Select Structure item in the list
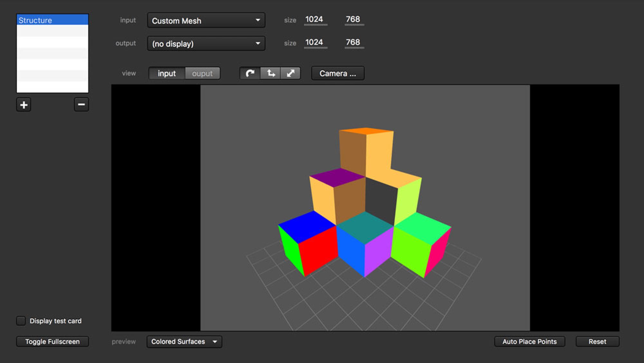 pos(52,20)
